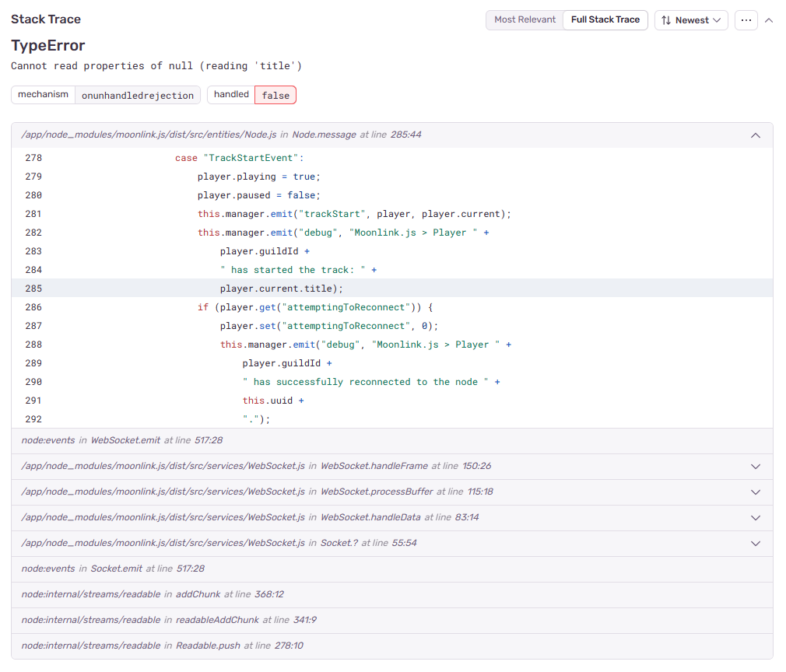This screenshot has width=786, height=672.
Task: Collapse the Stack Trace section chevron
Action: [x=769, y=20]
